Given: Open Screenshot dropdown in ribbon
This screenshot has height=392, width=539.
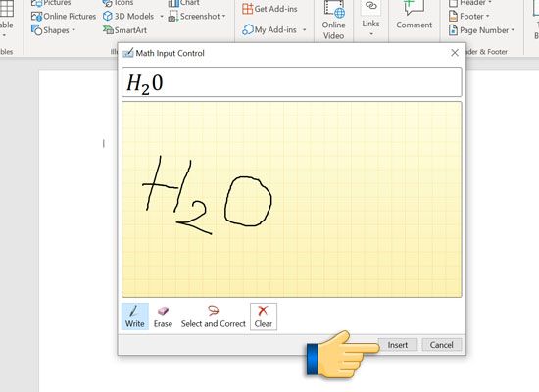Looking at the screenshot, I should (x=197, y=16).
